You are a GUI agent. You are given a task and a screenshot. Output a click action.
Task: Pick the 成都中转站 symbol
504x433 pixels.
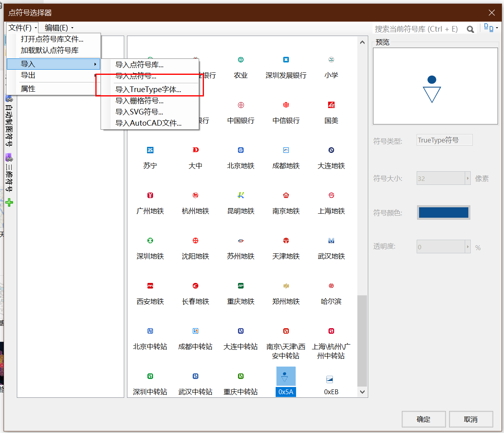196,331
